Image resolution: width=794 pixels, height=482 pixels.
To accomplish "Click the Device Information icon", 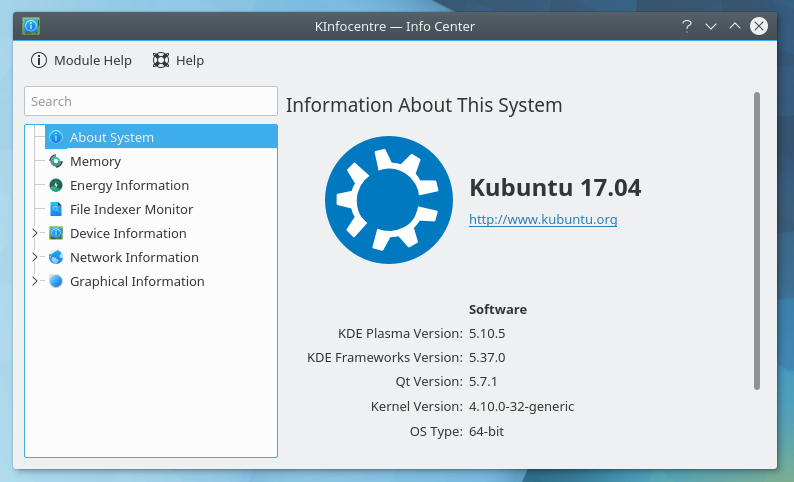I will tap(56, 233).
